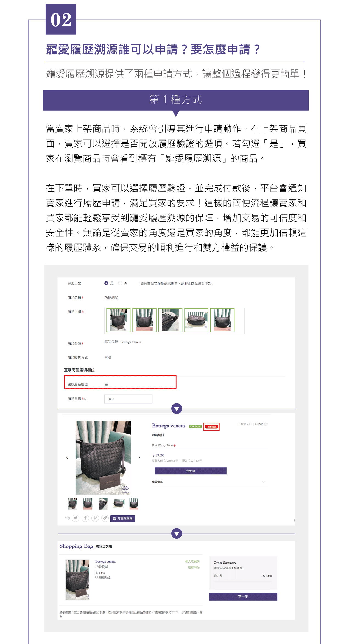Click the favorite star icon
This screenshot has height=644, width=346.
(x=266, y=424)
